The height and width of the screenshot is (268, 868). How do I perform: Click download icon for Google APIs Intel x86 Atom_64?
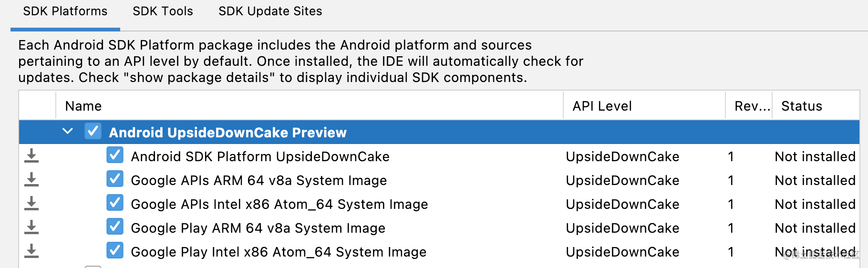click(x=31, y=203)
